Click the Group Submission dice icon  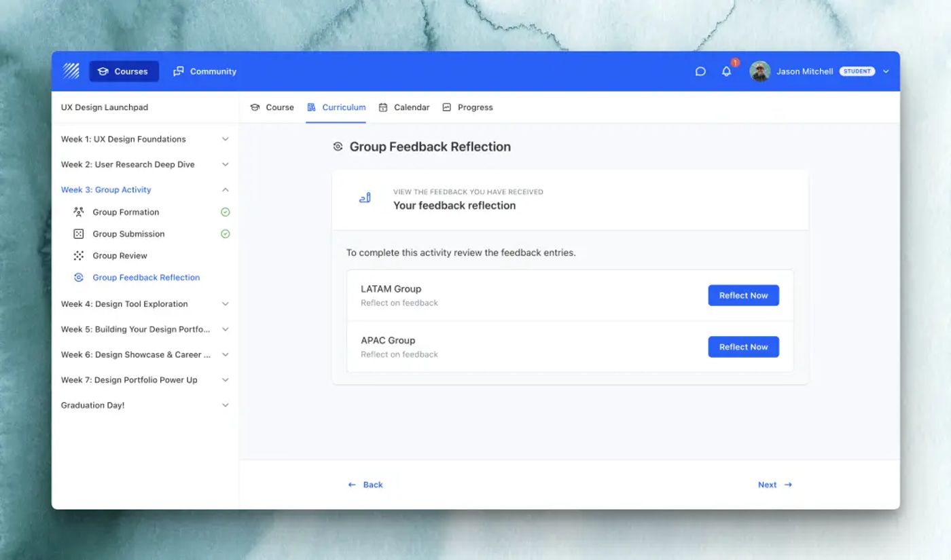point(79,234)
